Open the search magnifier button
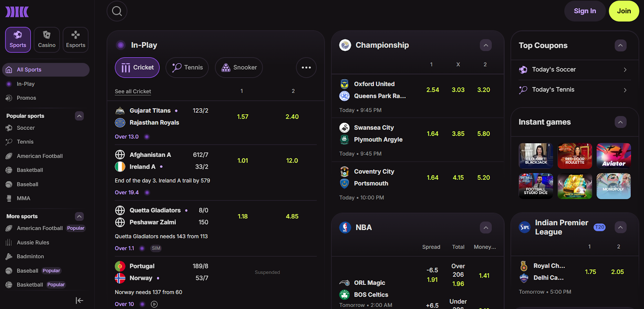The width and height of the screenshot is (644, 309). [117, 11]
